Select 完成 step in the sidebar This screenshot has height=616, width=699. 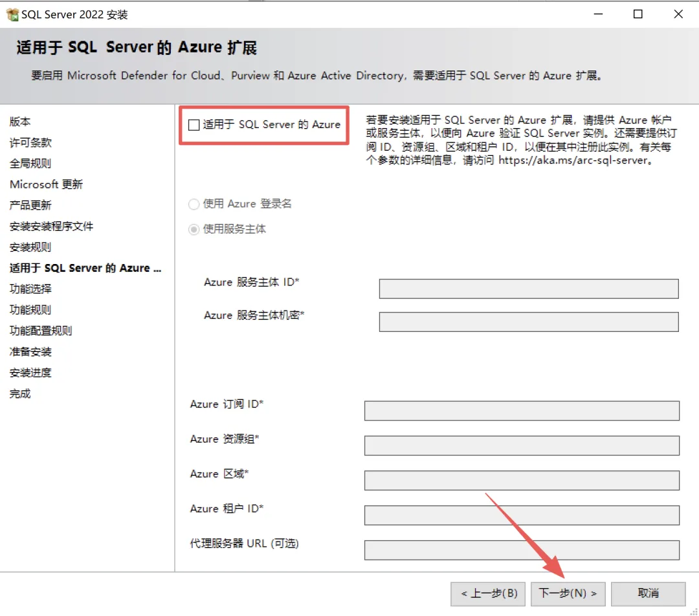(x=20, y=393)
